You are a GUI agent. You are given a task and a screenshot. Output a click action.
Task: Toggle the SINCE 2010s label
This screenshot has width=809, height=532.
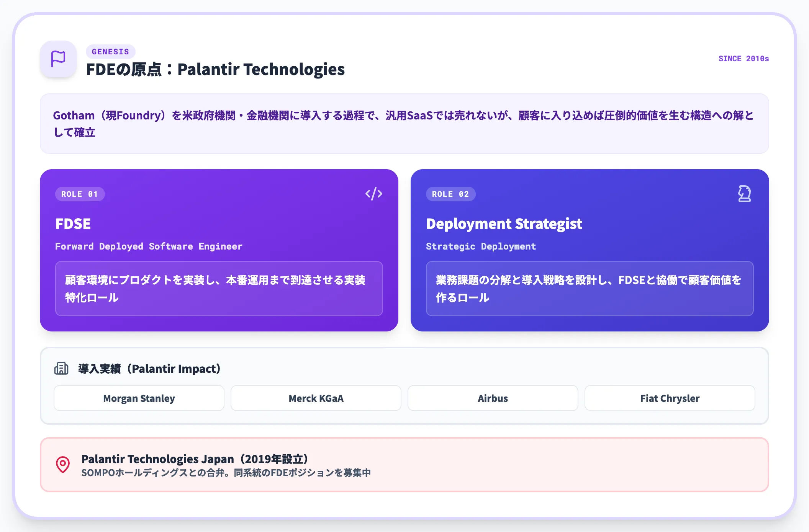pyautogui.click(x=743, y=59)
